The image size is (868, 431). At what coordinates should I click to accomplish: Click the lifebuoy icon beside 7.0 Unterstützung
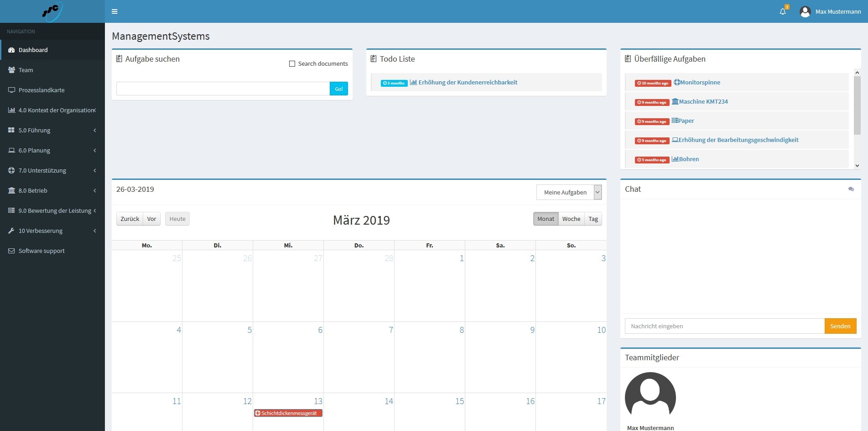click(11, 170)
